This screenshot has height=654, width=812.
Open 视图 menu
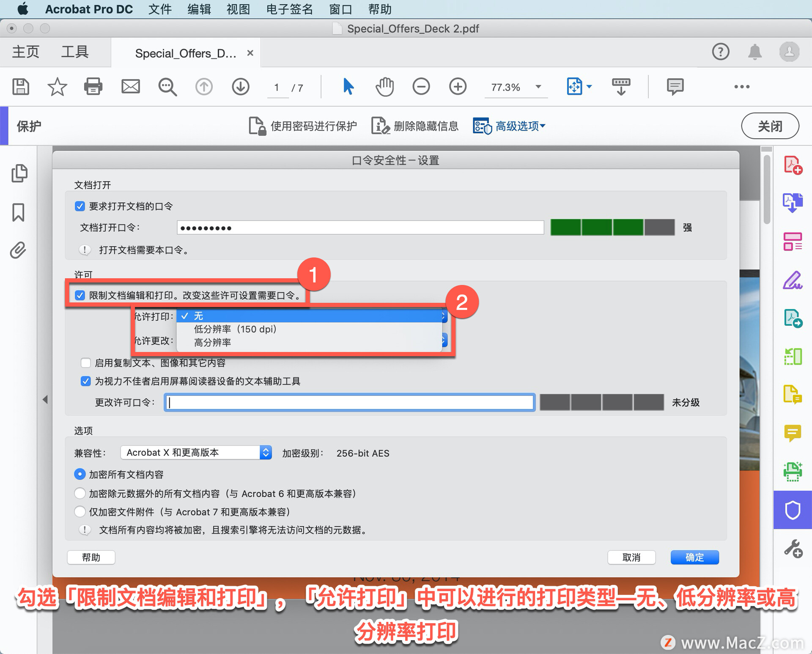(x=238, y=9)
